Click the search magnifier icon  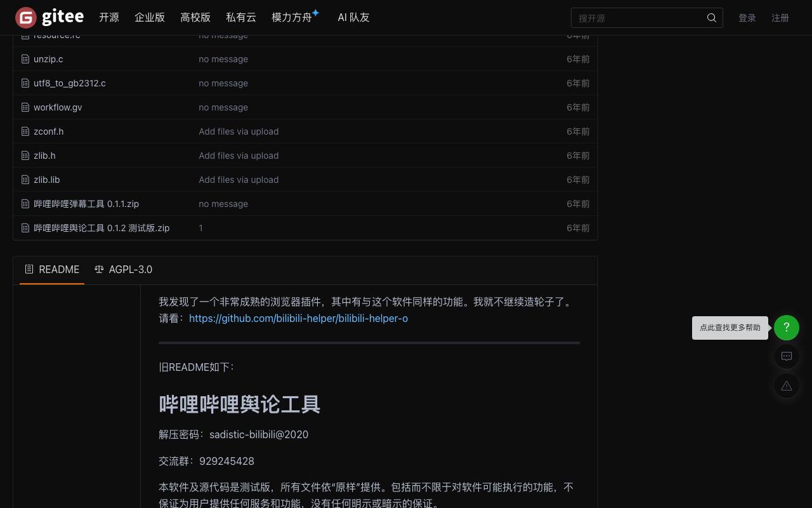(712, 18)
